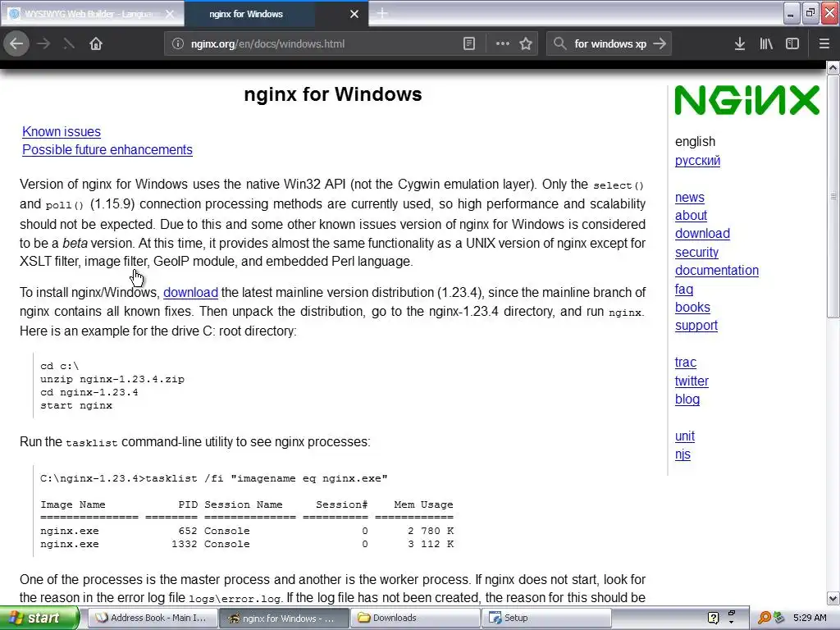Open the faq sidebar link
Screen dimensions: 840x630
(684, 290)
